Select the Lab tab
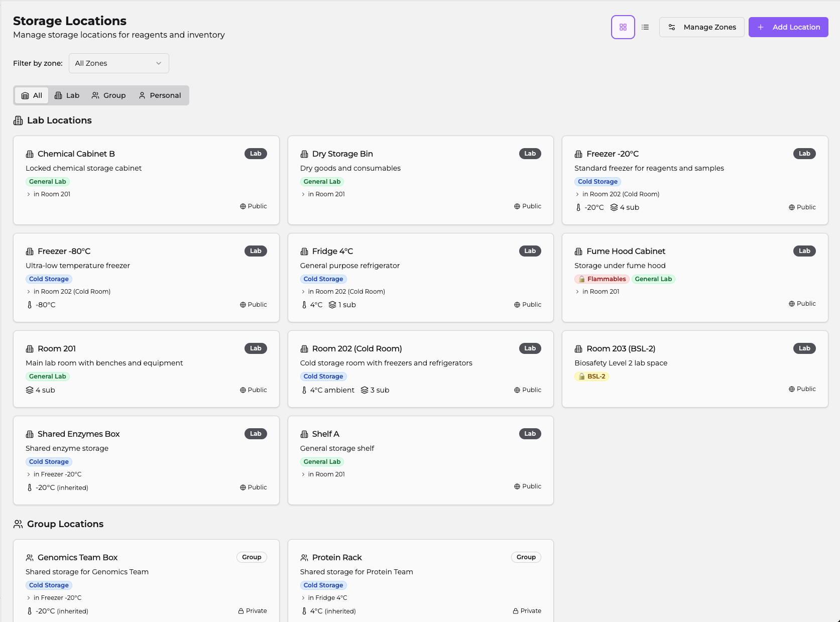Screen dimensions: 840x622 point(67,95)
